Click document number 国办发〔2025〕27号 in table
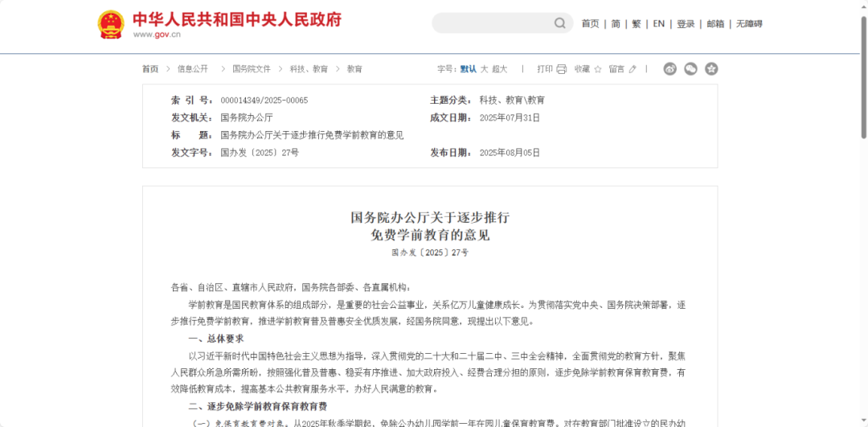The image size is (868, 427). [259, 152]
